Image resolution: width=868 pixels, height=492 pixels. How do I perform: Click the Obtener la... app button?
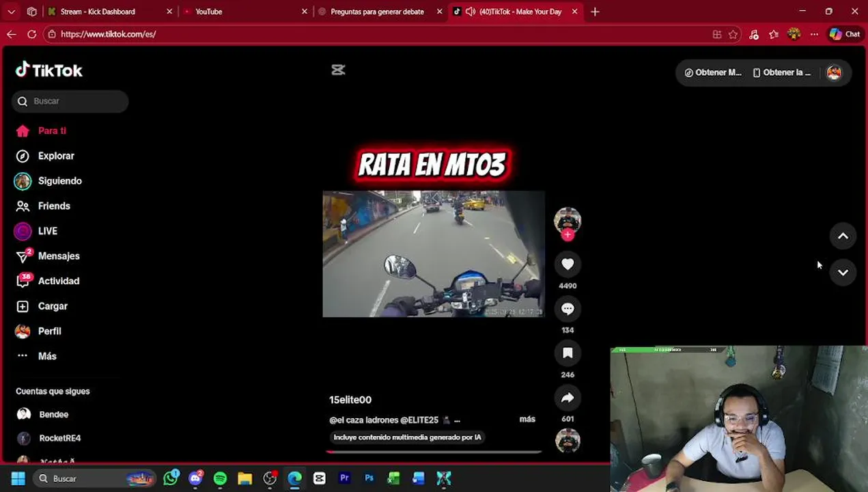pyautogui.click(x=782, y=72)
